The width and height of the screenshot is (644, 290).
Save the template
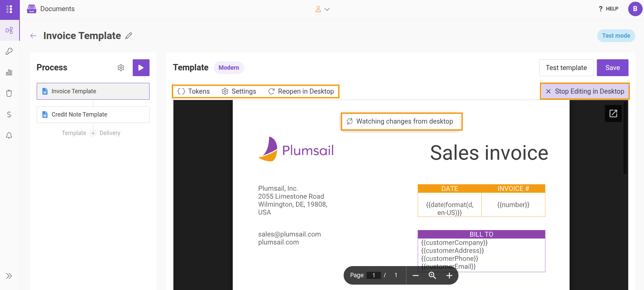(x=613, y=68)
